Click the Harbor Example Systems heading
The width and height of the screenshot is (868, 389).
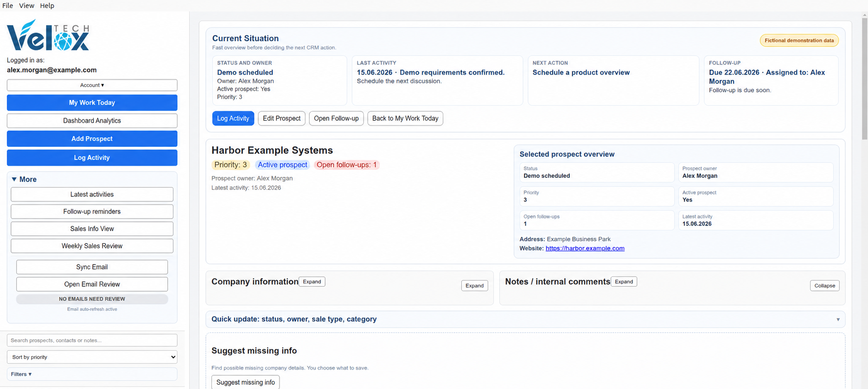pyautogui.click(x=272, y=151)
